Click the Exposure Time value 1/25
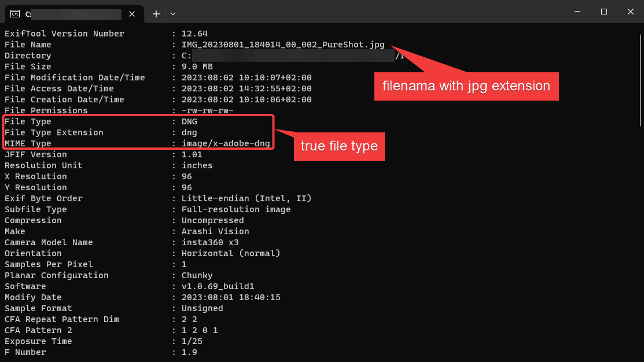 tap(192, 341)
